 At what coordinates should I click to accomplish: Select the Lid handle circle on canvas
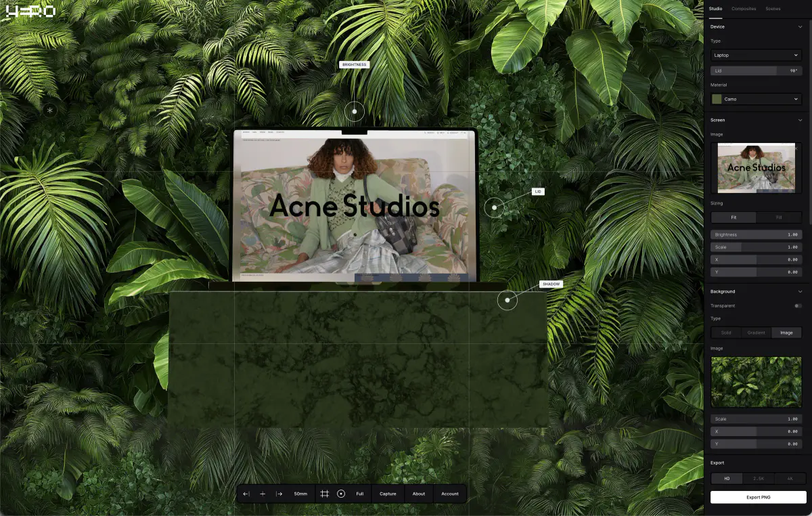[x=495, y=207]
